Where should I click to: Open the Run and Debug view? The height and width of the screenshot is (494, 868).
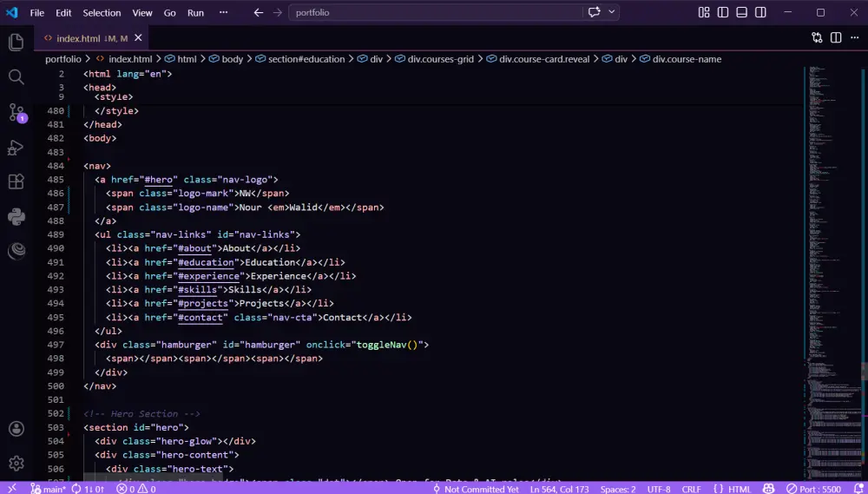pos(16,148)
